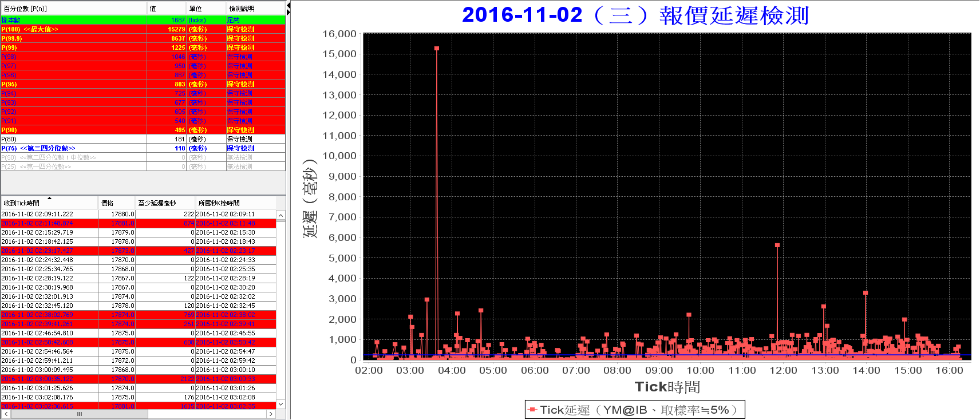Viewport: 980px width, 420px height.
Task: Select the P(94) row
Action: pos(143,93)
